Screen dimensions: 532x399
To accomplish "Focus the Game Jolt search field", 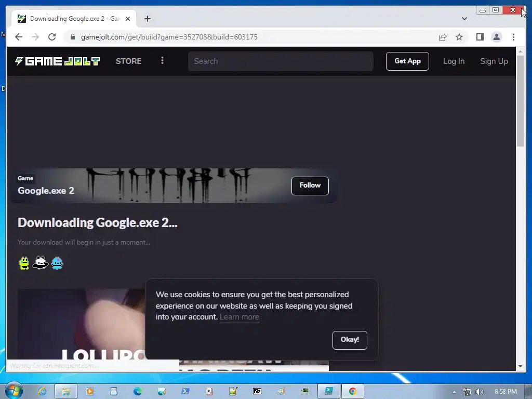I will (x=281, y=61).
